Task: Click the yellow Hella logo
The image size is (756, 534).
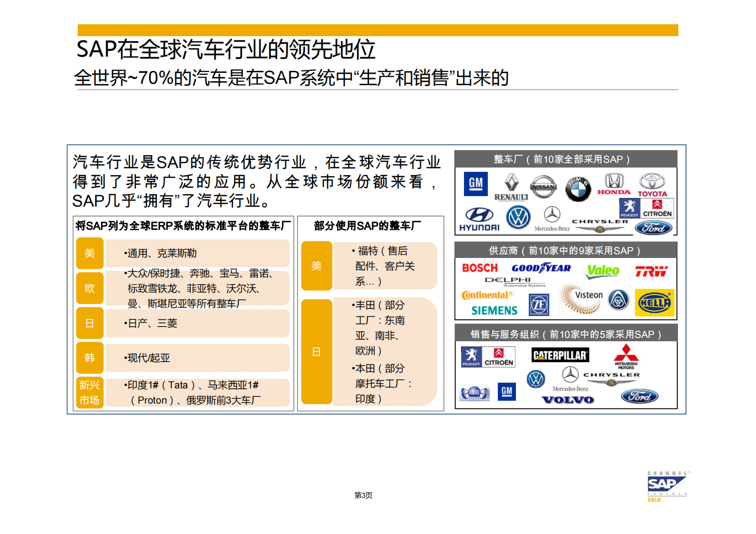Action: [x=655, y=303]
